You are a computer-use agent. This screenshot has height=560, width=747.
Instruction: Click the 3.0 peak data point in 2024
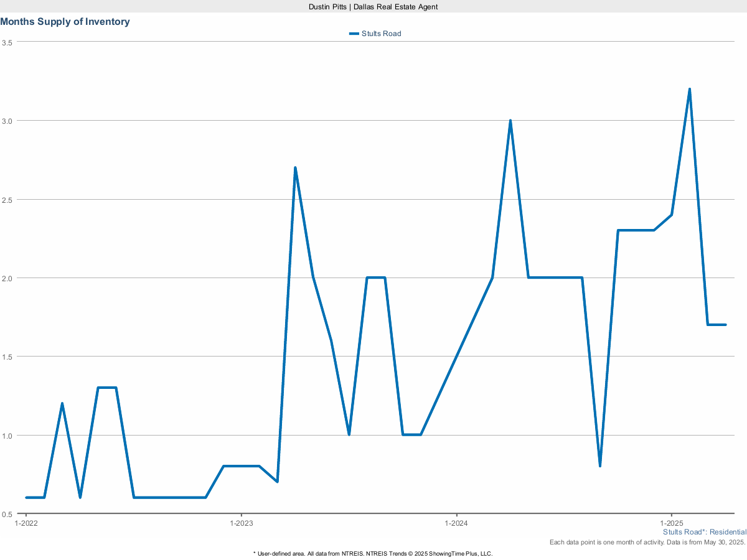510,121
